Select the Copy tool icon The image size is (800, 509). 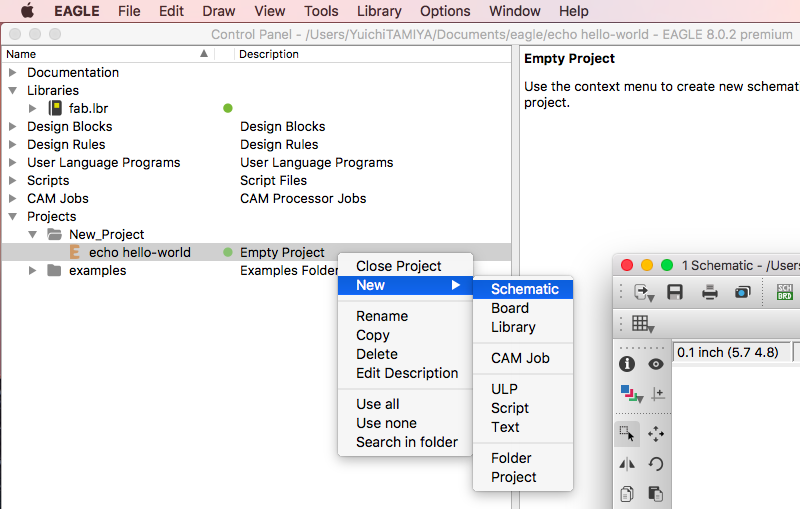627,494
